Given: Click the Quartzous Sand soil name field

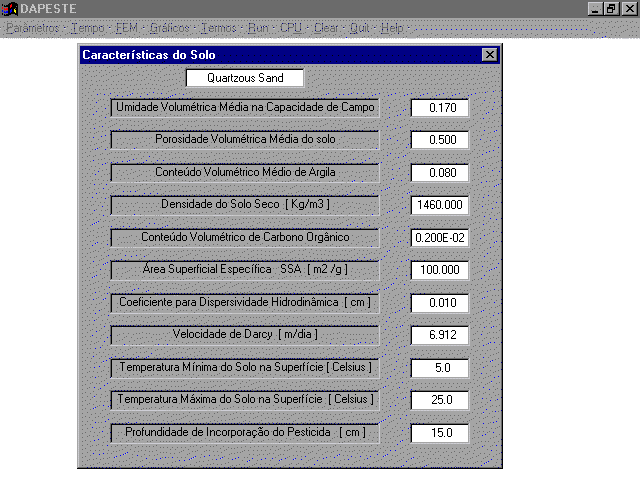Looking at the screenshot, I should point(245,78).
